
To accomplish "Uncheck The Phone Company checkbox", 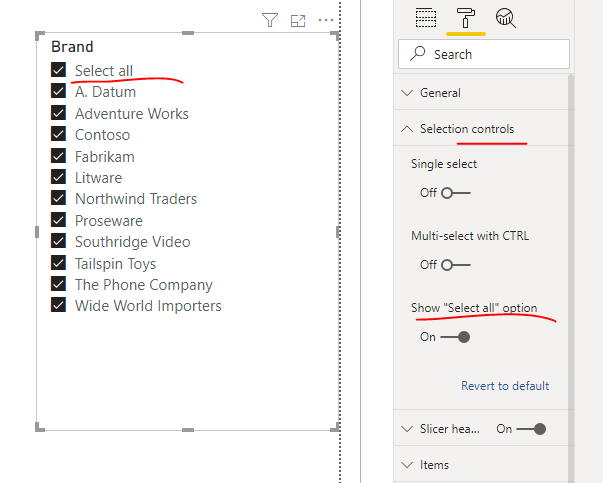I will coord(58,284).
